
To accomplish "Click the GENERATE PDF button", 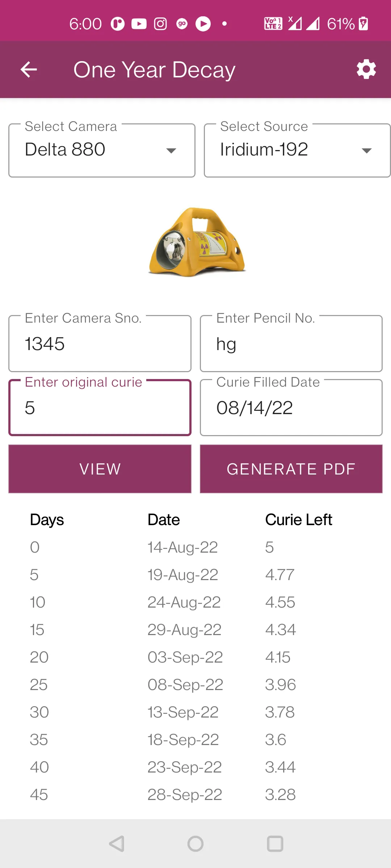I will [291, 469].
